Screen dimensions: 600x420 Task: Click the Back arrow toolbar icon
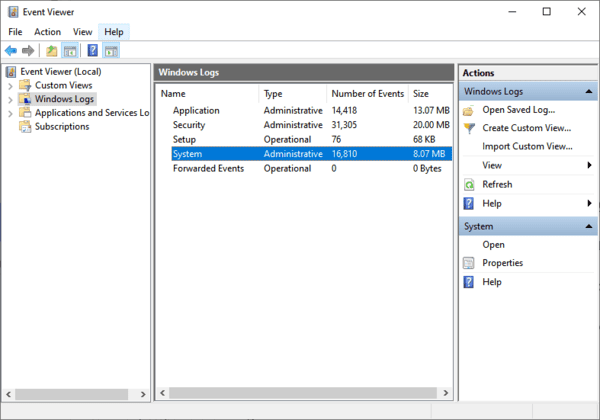click(x=11, y=50)
